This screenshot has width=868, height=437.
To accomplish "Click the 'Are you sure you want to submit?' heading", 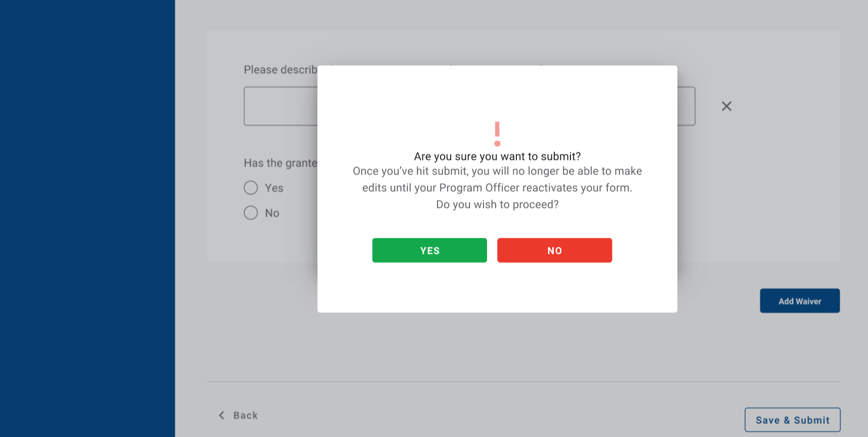I will point(497,156).
